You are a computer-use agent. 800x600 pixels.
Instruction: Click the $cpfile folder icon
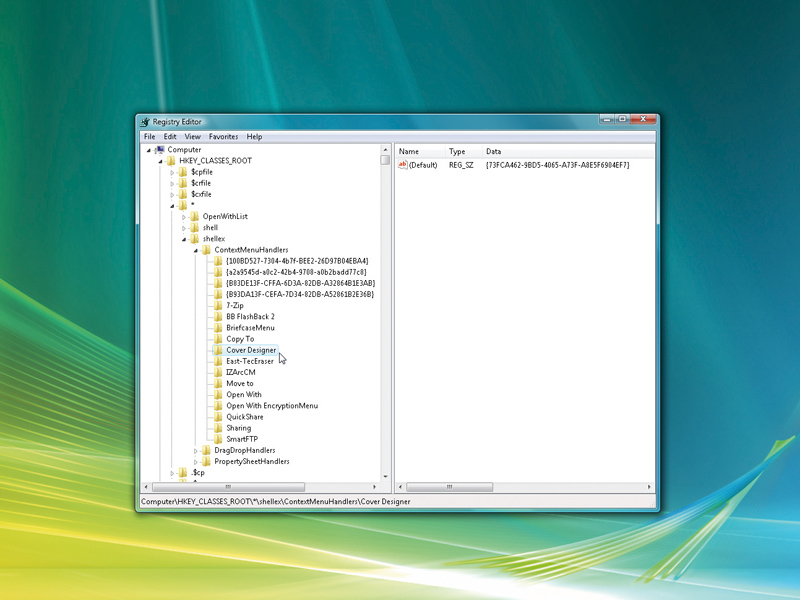[183, 172]
